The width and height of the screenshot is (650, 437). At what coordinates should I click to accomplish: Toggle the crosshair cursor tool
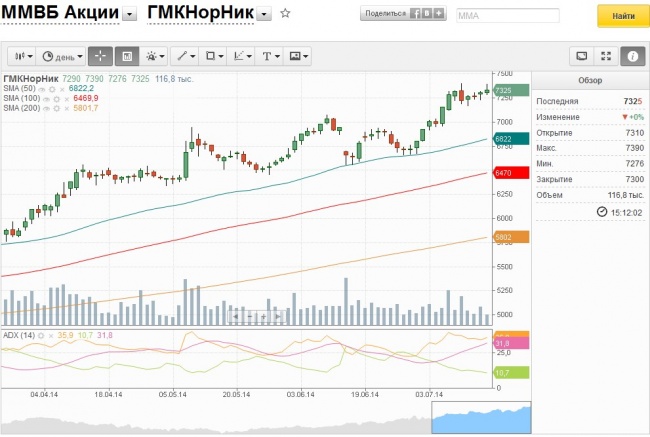pyautogui.click(x=100, y=56)
